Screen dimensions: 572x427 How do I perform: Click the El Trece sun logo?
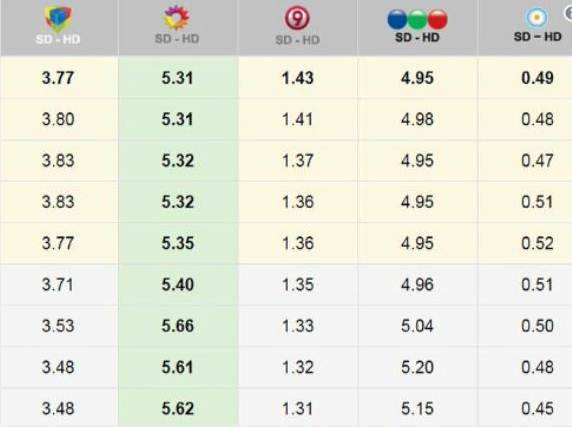tap(177, 17)
